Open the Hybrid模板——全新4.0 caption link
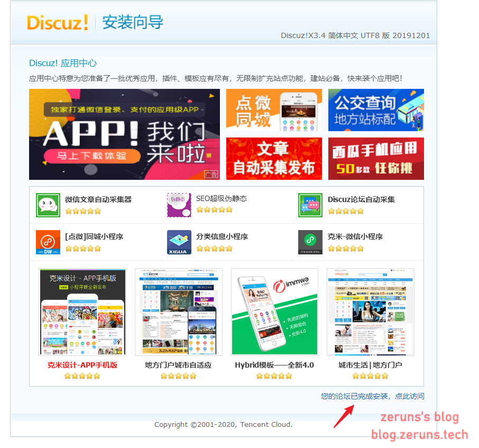 pyautogui.click(x=274, y=365)
